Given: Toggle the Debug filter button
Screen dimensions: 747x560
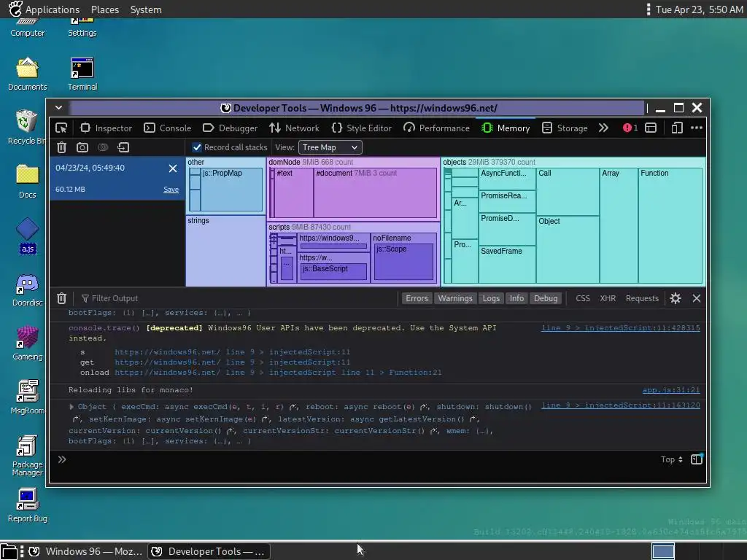Looking at the screenshot, I should [546, 298].
